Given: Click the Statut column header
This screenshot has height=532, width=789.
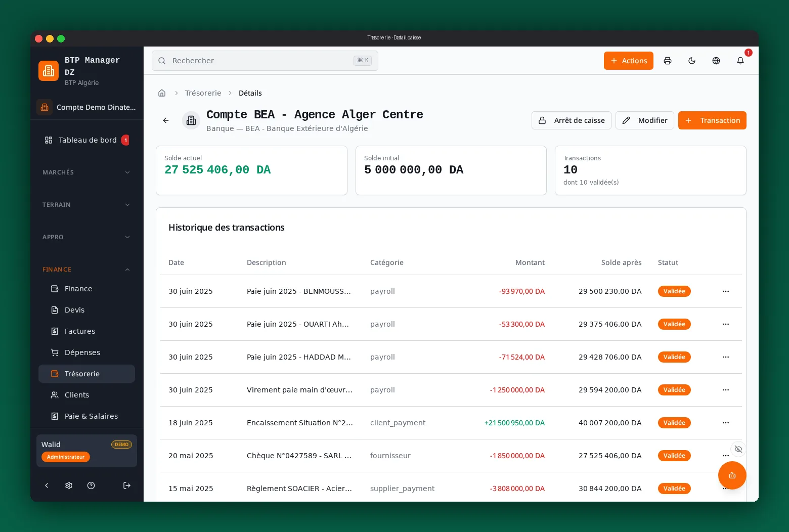Looking at the screenshot, I should [x=668, y=262].
